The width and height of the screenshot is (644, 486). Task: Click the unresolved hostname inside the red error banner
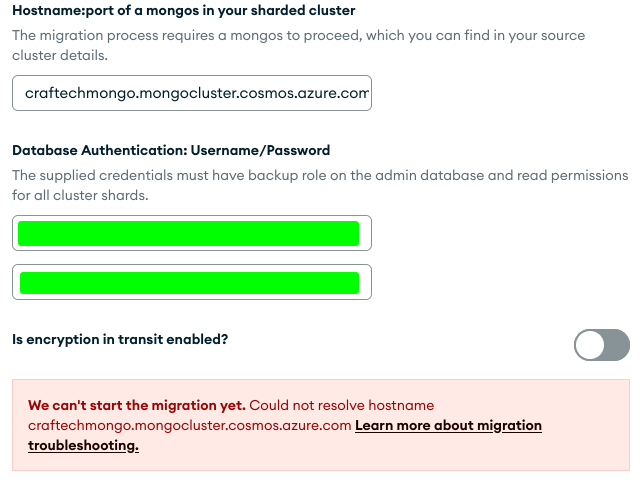189,425
